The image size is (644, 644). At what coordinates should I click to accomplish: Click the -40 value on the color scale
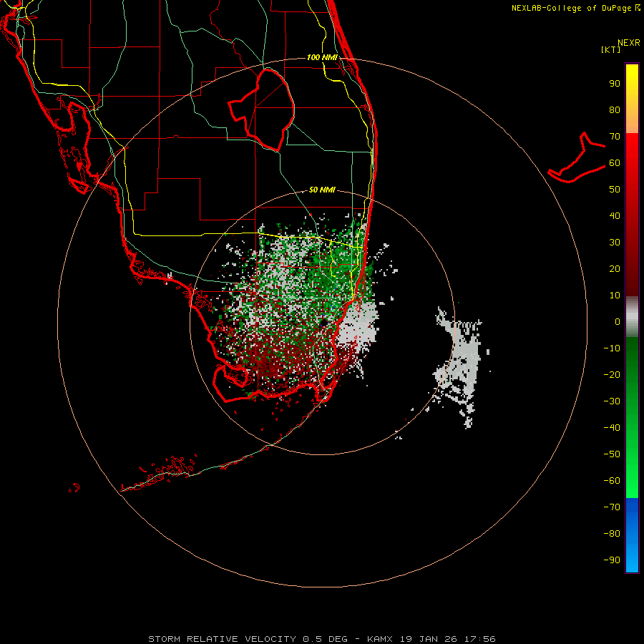[x=612, y=428]
